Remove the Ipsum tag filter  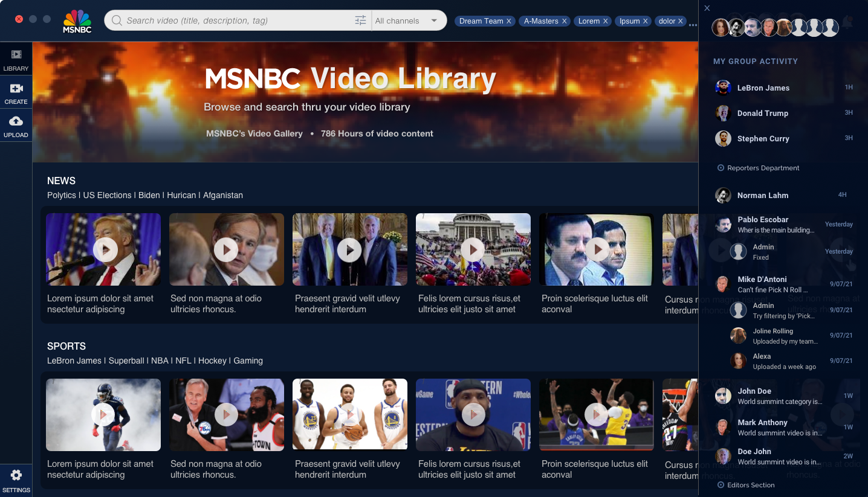pyautogui.click(x=646, y=21)
